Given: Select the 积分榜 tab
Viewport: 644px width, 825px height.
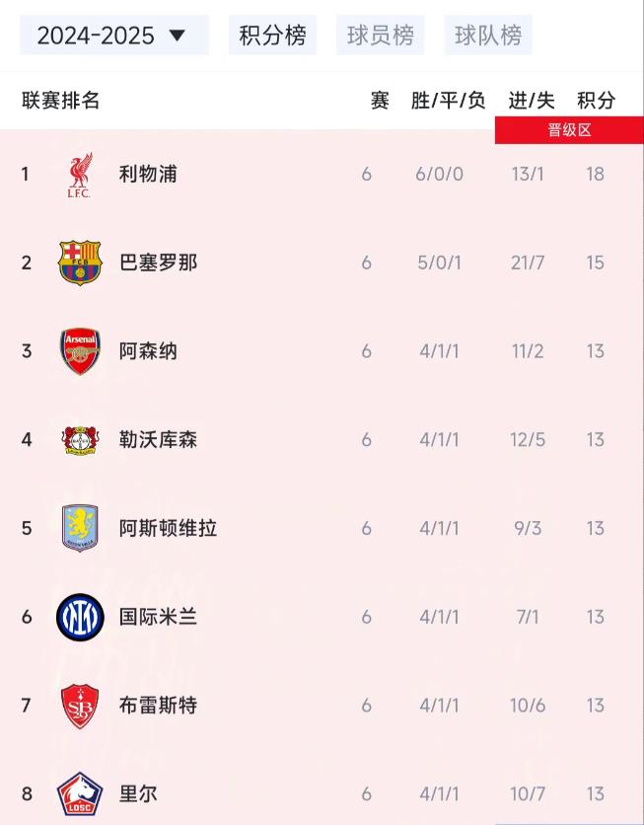Looking at the screenshot, I should 272,36.
